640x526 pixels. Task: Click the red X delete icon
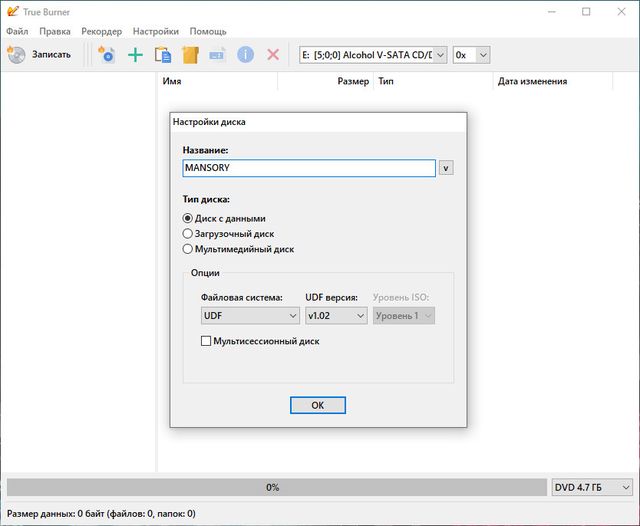tap(273, 55)
